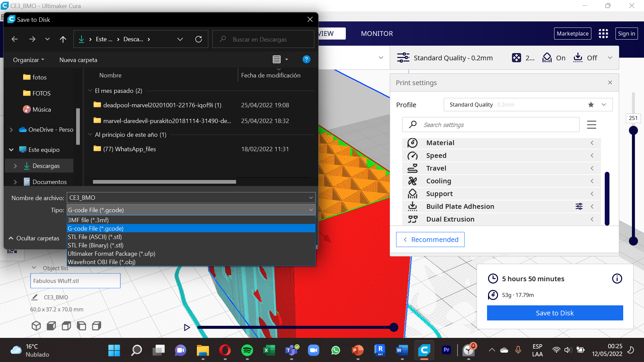644x362 pixels.
Task: Open Opera browser from the taskbar
Action: pyautogui.click(x=225, y=351)
